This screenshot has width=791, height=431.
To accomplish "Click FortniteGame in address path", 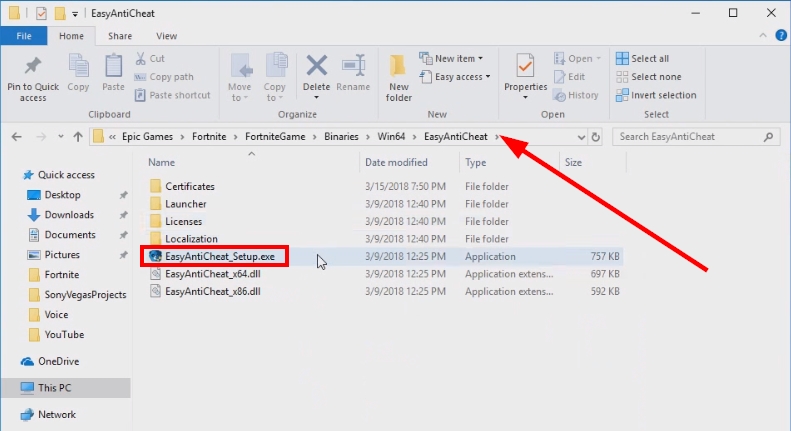I will pos(275,137).
